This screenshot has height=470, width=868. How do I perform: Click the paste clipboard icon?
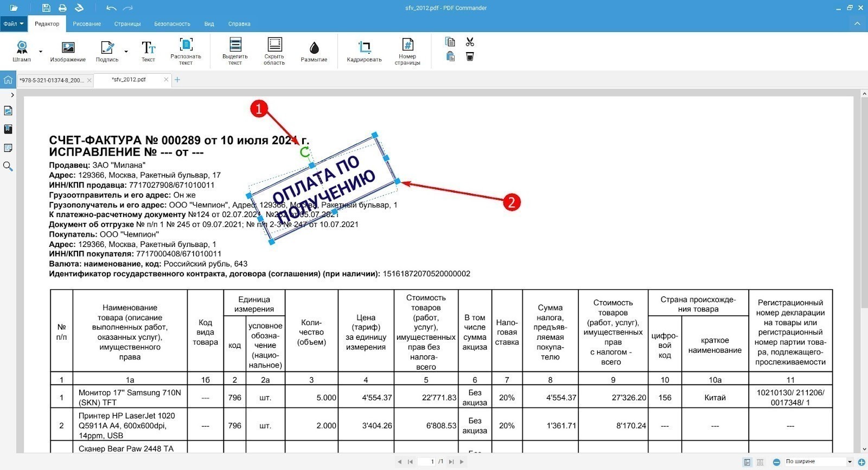450,56
